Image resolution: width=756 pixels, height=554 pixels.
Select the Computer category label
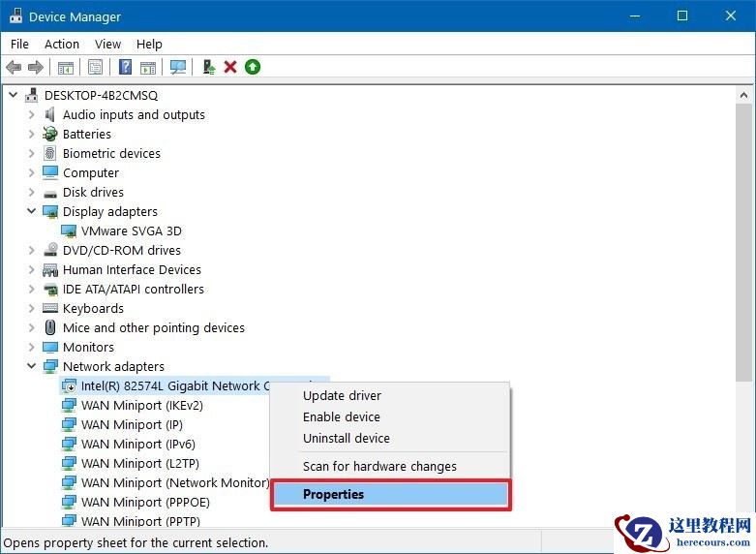pos(91,172)
